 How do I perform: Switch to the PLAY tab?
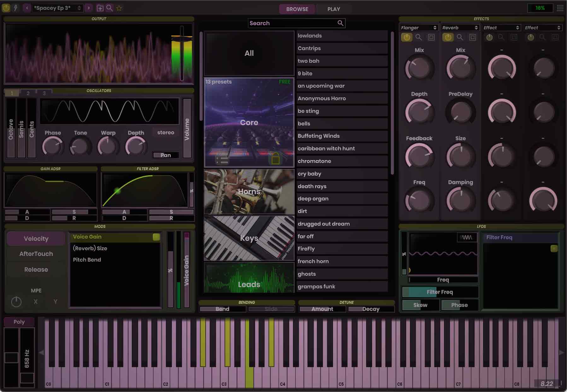[x=333, y=9]
